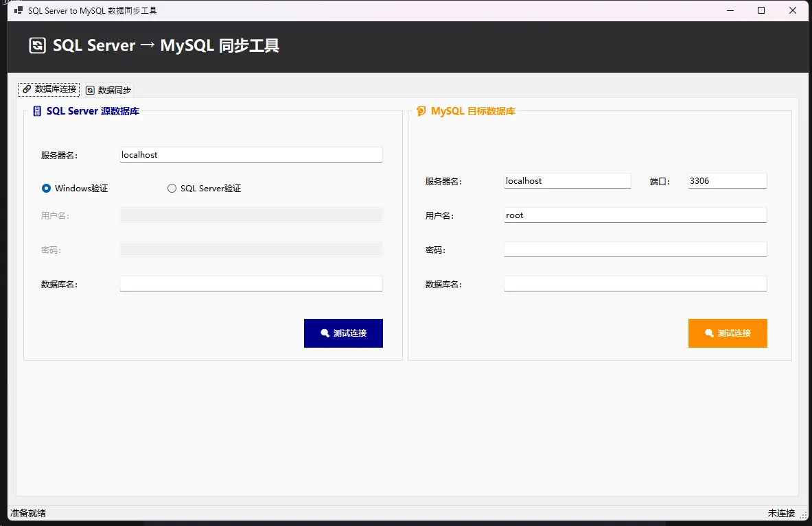The width and height of the screenshot is (812, 526).
Task: Click the MySQL 端口 field showing 3306
Action: (x=728, y=181)
